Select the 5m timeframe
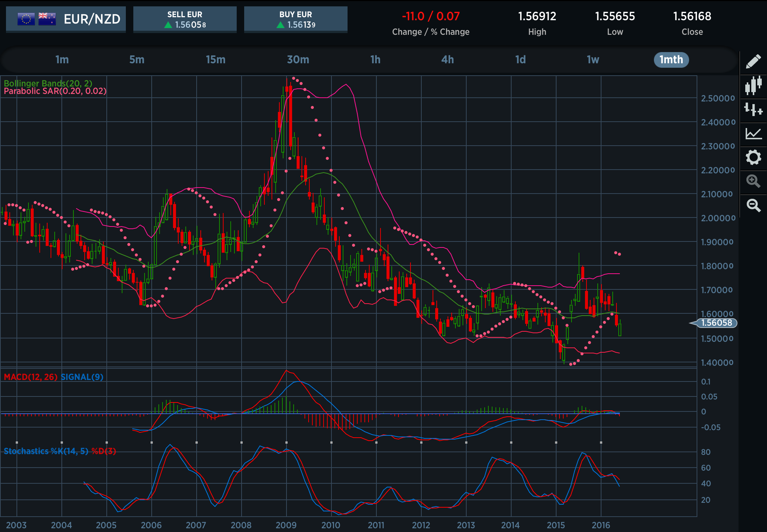Image resolution: width=767 pixels, height=532 pixels. (x=137, y=60)
